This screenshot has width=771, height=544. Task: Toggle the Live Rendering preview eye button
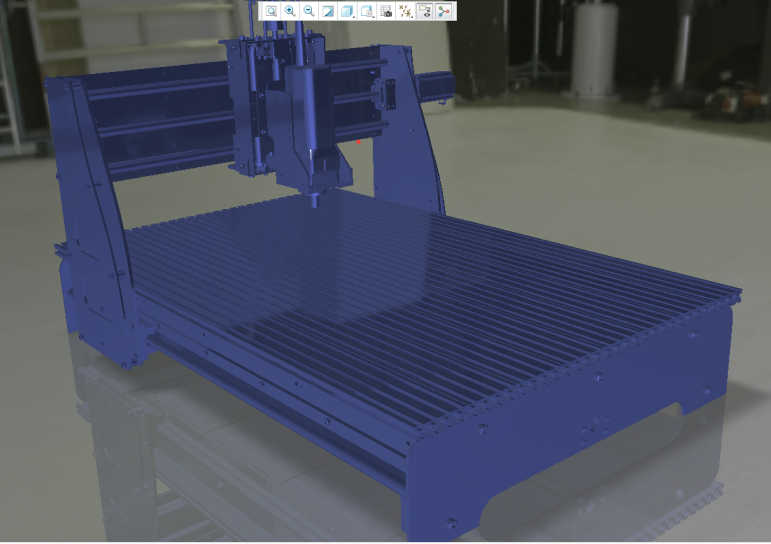424,11
